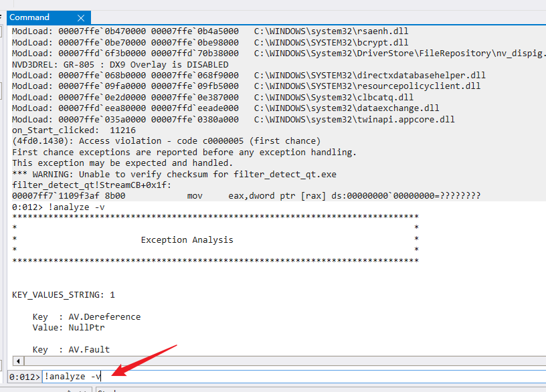Click the clbcatq.dll ModLoad line
Viewport: 546px width, 392px height.
click(x=213, y=98)
